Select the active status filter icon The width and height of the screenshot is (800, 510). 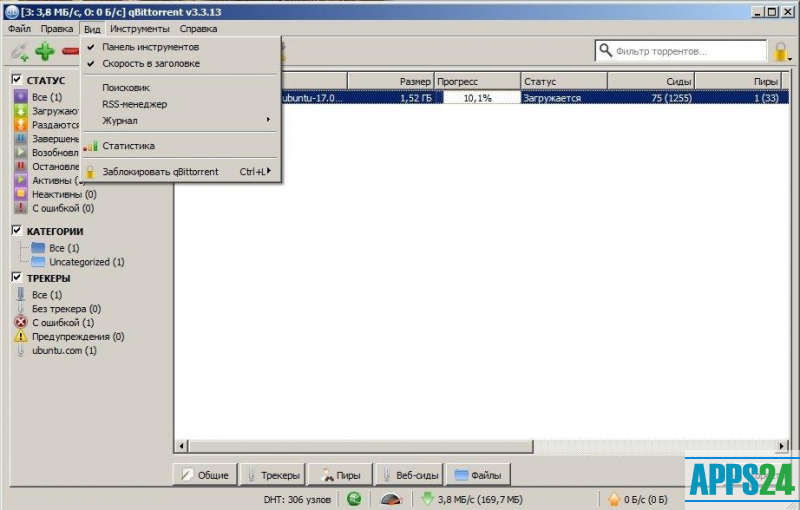click(x=20, y=180)
